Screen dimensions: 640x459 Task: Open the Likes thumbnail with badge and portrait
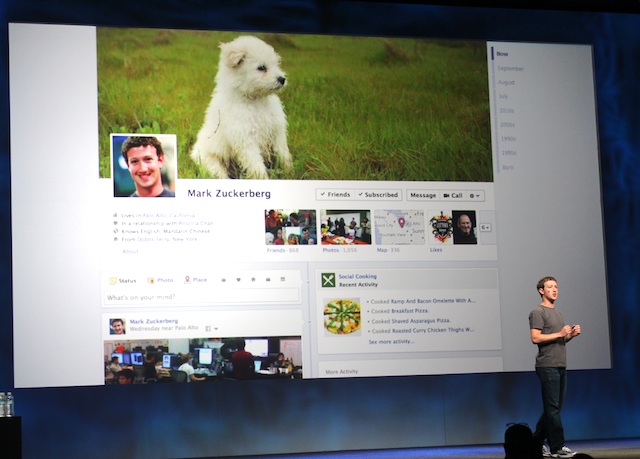[453, 227]
